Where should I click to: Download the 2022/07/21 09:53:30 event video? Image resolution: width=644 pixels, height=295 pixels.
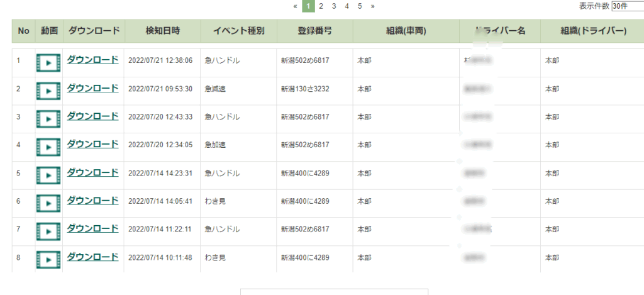92,88
